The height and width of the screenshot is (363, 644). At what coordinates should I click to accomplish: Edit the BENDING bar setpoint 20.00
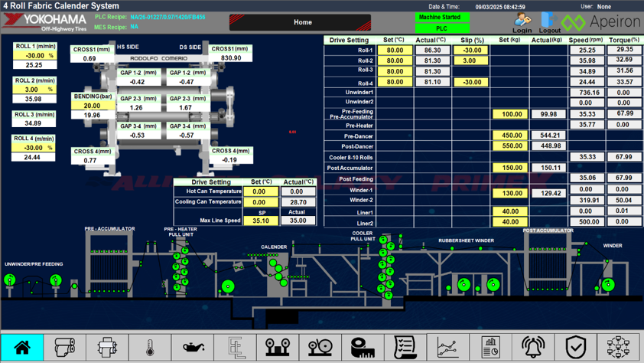93,106
